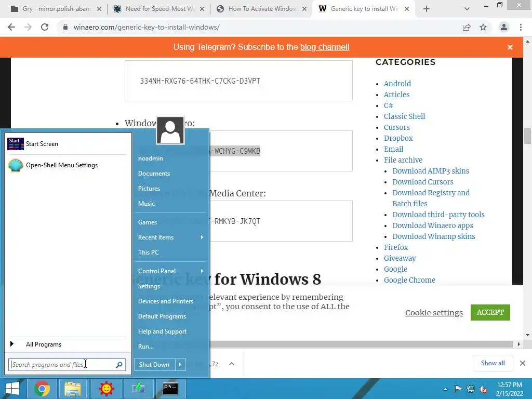Open the Shut Down options arrow

[180, 365]
